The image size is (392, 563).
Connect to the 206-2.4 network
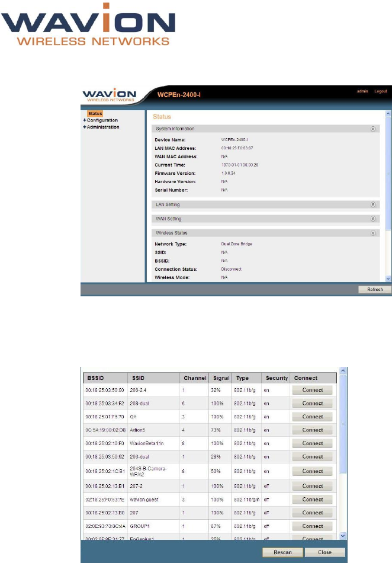pyautogui.click(x=313, y=390)
